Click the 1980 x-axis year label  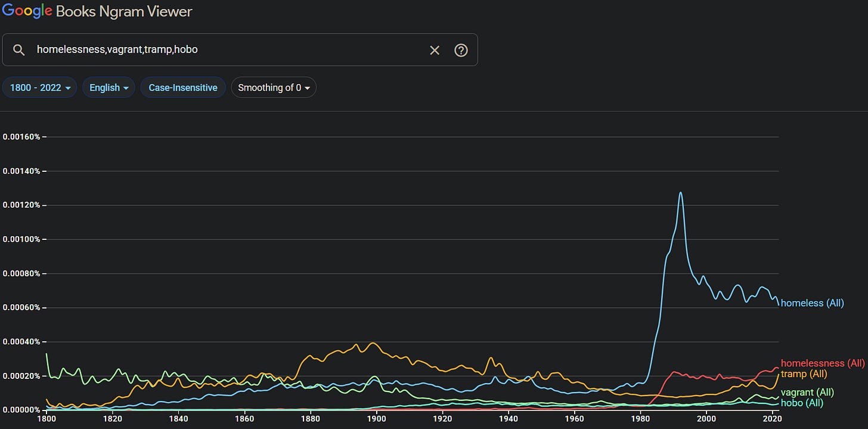click(640, 419)
